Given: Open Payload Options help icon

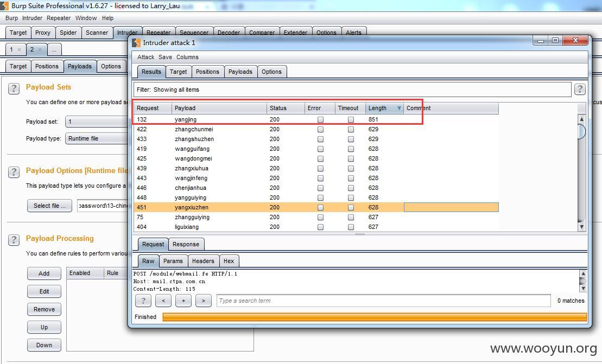Looking at the screenshot, I should [14, 172].
